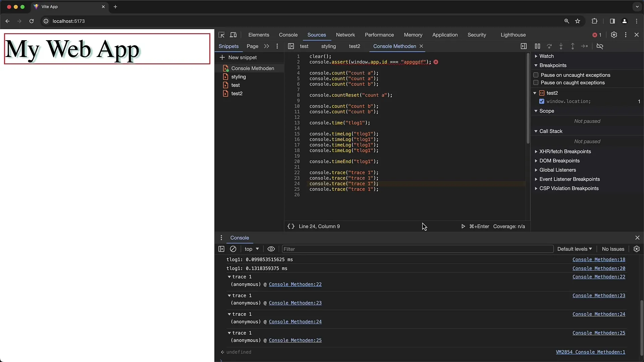Toggle the breakpoint next to window.location
644x362 pixels.
[x=541, y=101]
